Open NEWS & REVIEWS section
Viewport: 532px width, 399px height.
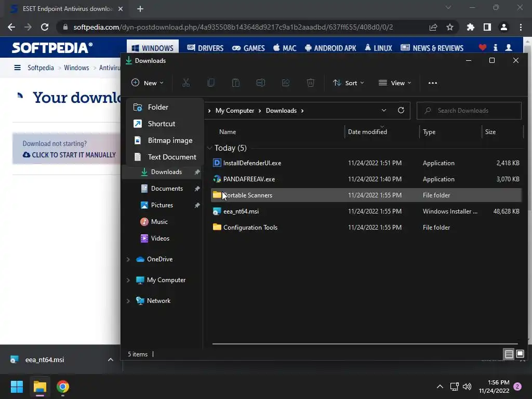coord(432,48)
